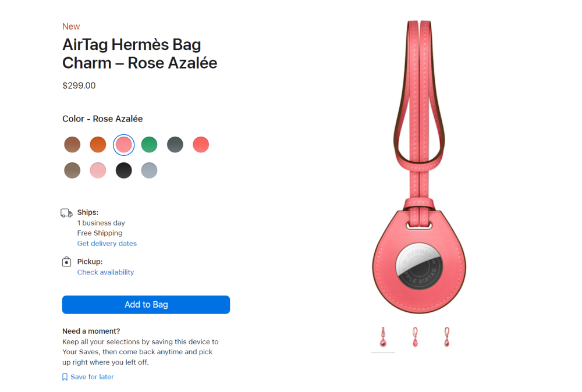
Task: Open Get delivery dates link
Action: tap(107, 244)
